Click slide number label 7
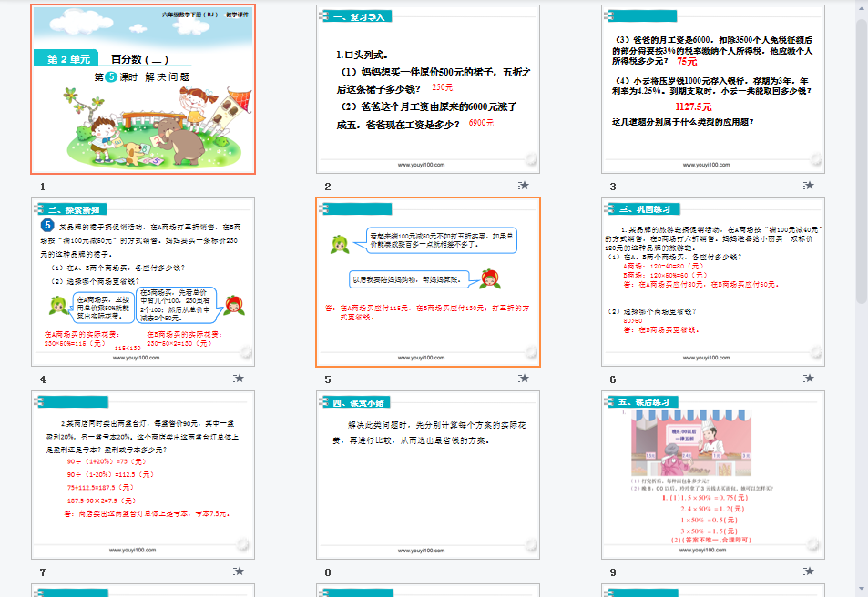This screenshot has height=597, width=868. coord(43,572)
